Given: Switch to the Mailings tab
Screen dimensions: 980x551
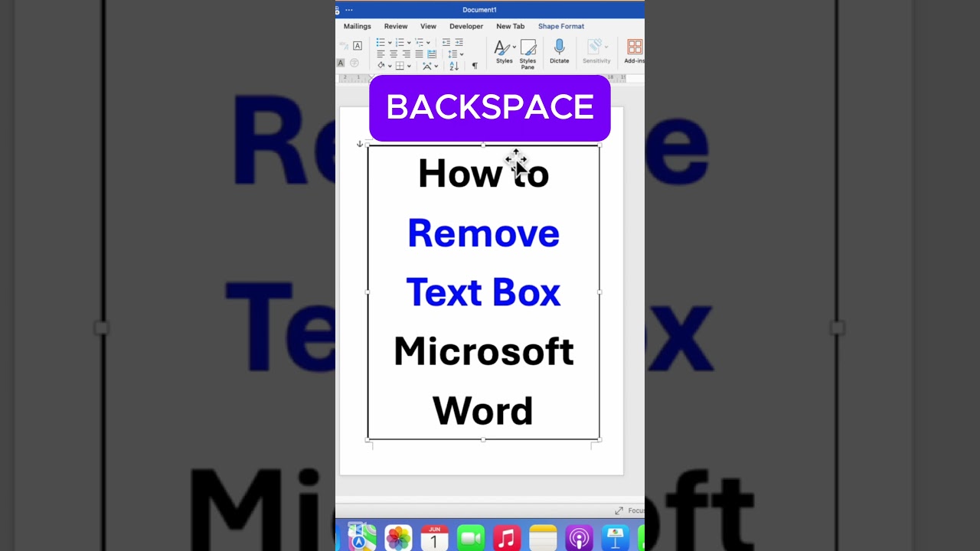Looking at the screenshot, I should pyautogui.click(x=357, y=26).
